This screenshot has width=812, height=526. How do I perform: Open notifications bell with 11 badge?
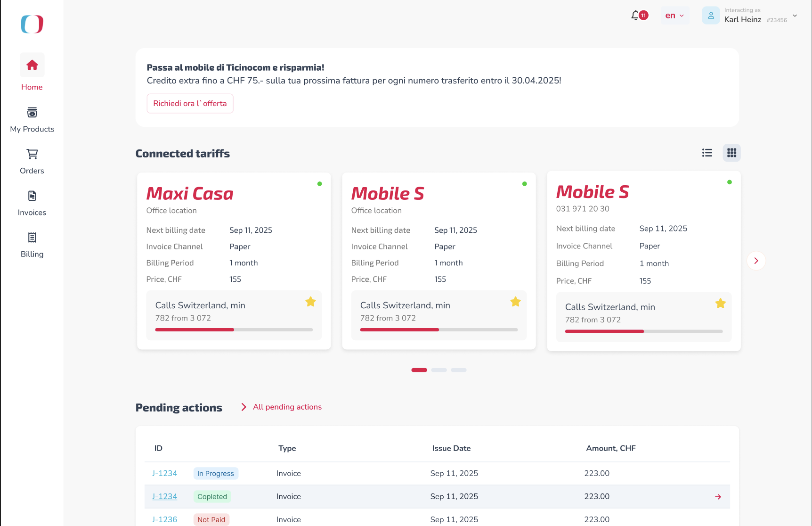pos(639,16)
